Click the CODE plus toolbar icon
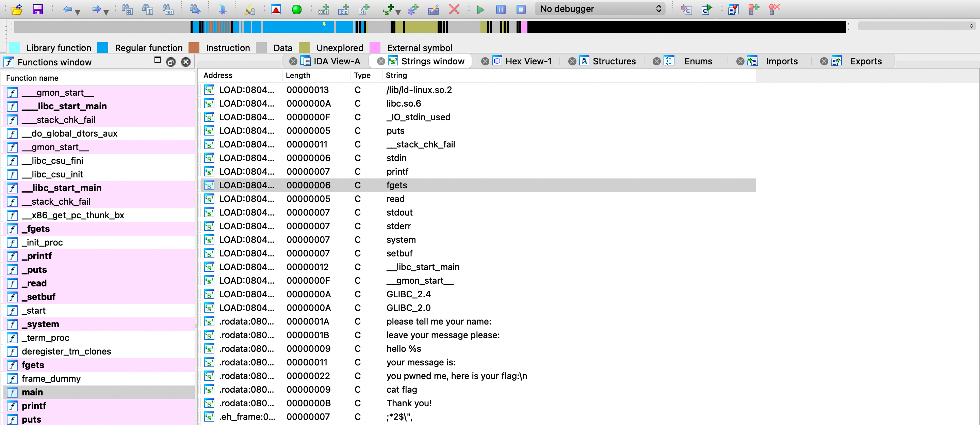Viewport: 980px width, 425px height. tap(323, 9)
